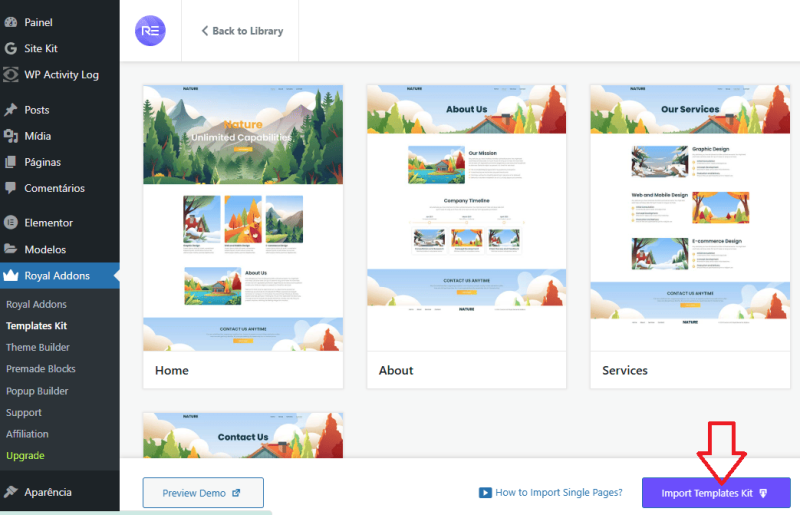
Task: Click the video play icon beside import help
Action: pyautogui.click(x=485, y=492)
